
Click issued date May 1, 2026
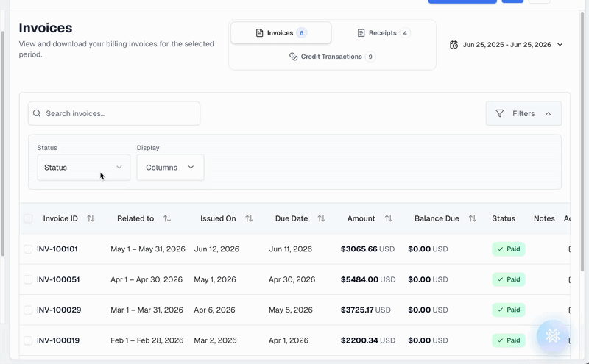point(215,279)
